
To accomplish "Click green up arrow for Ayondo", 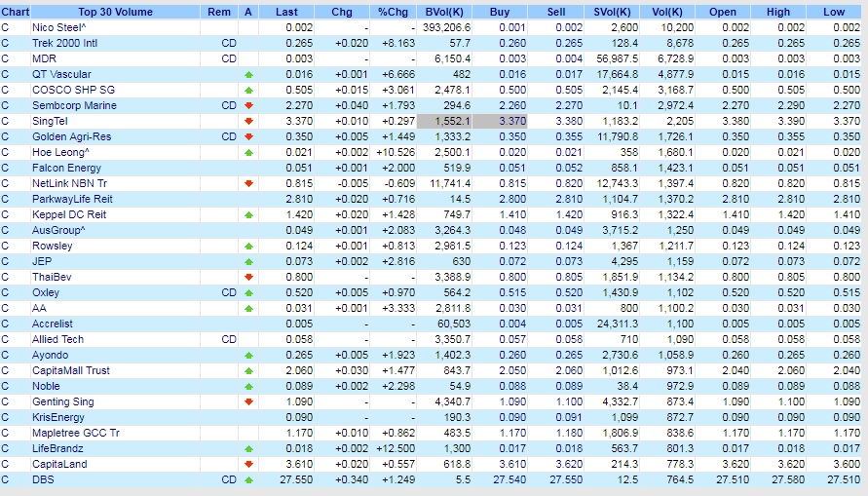I will coord(248,356).
